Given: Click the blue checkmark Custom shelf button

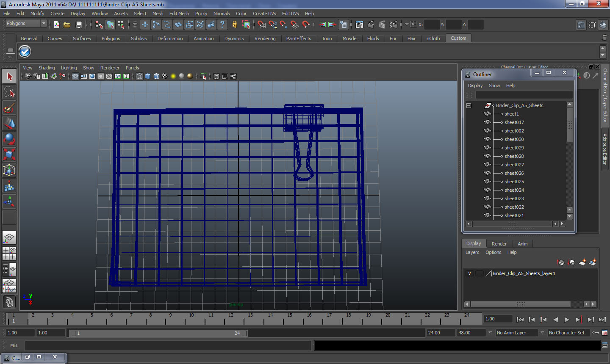Looking at the screenshot, I should coord(25,52).
